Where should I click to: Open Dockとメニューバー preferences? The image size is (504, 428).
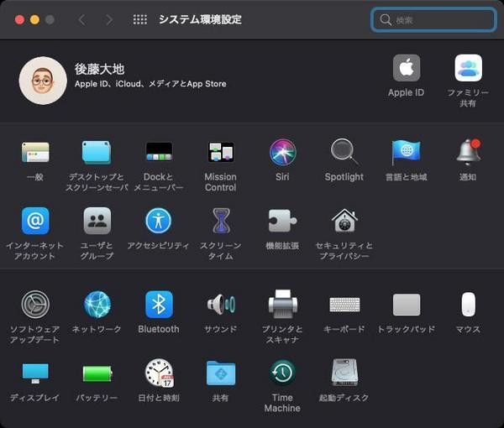point(159,152)
